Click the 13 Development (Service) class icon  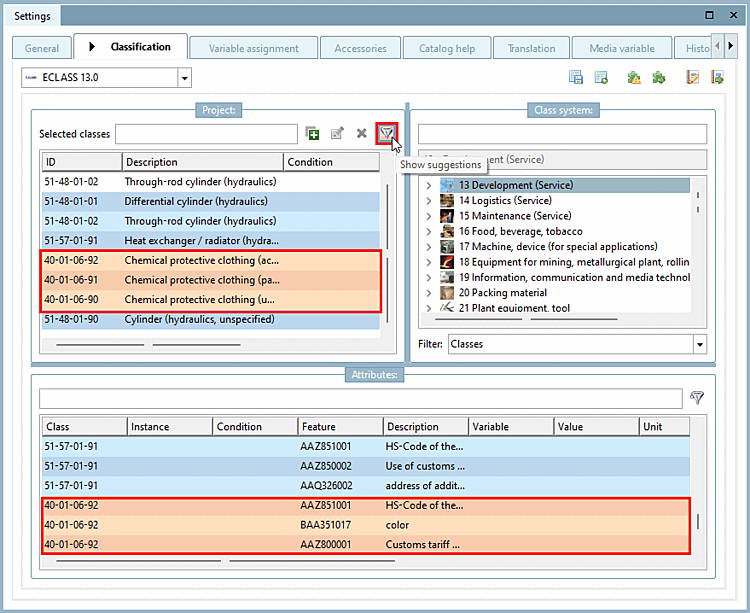tap(447, 185)
